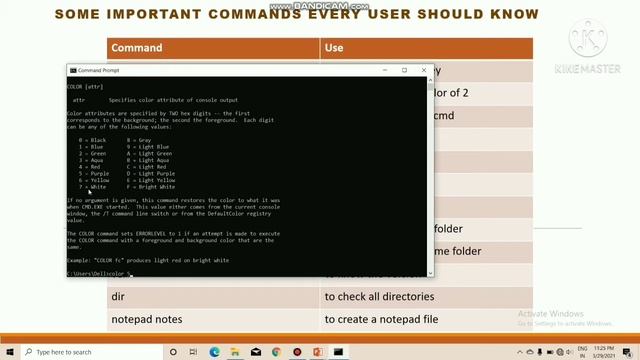Image resolution: width=640 pixels, height=360 pixels.
Task: Click the 'dir' table cell
Action: (213, 297)
